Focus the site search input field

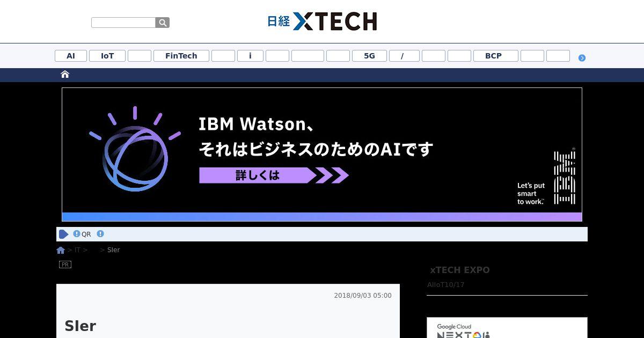tap(123, 23)
